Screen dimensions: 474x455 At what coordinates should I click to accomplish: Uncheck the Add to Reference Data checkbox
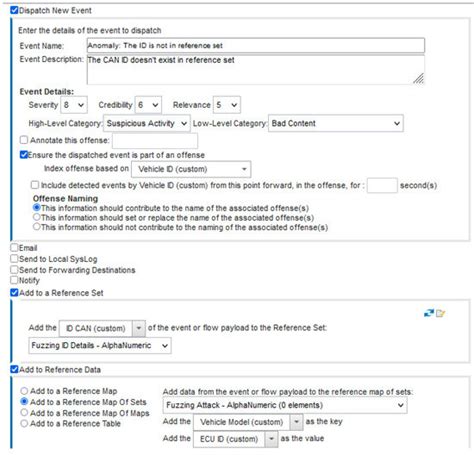pyautogui.click(x=14, y=369)
